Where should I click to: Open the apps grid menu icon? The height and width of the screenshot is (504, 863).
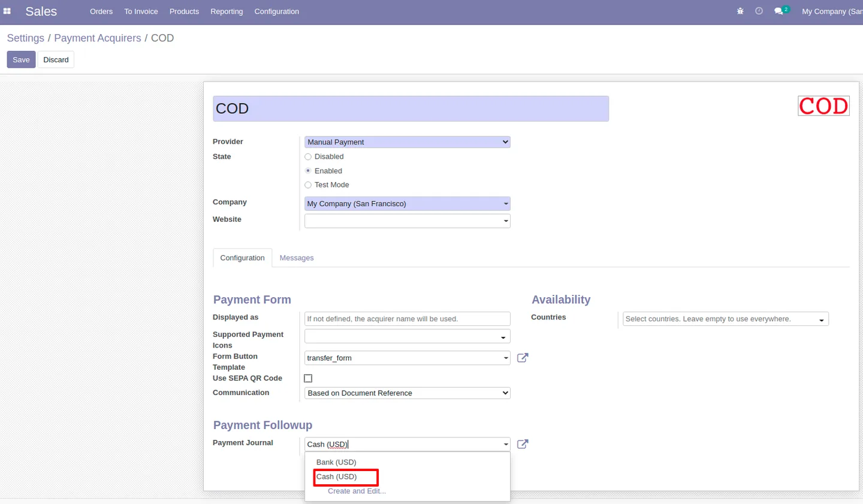pos(7,11)
